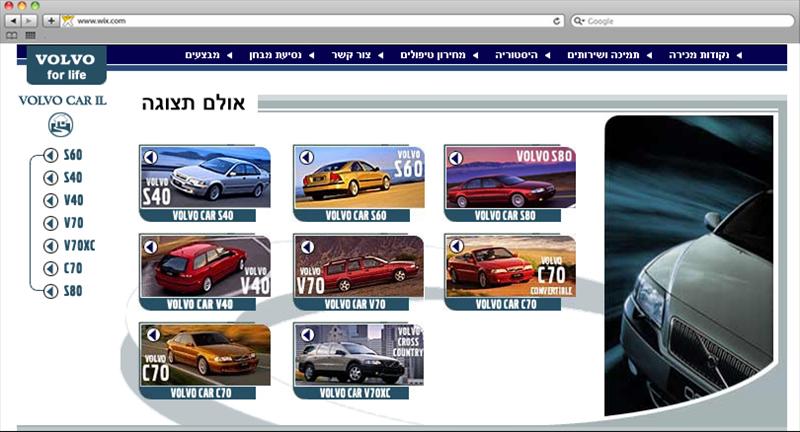Click the arrow icon next to S80 in sidebar
This screenshot has width=800, height=432.
51,291
